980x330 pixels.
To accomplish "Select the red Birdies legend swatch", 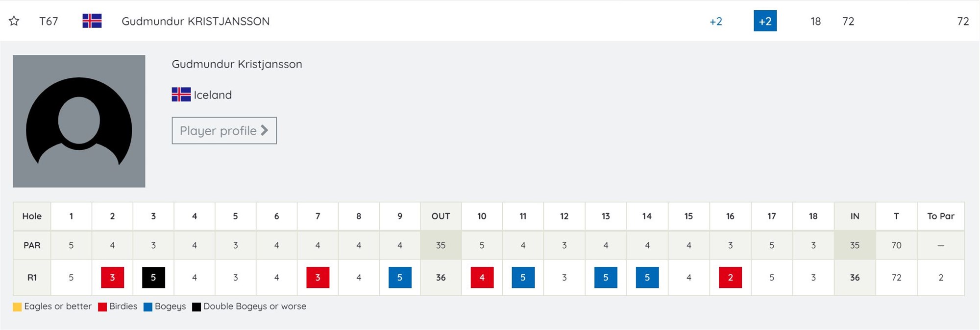I will pos(102,307).
